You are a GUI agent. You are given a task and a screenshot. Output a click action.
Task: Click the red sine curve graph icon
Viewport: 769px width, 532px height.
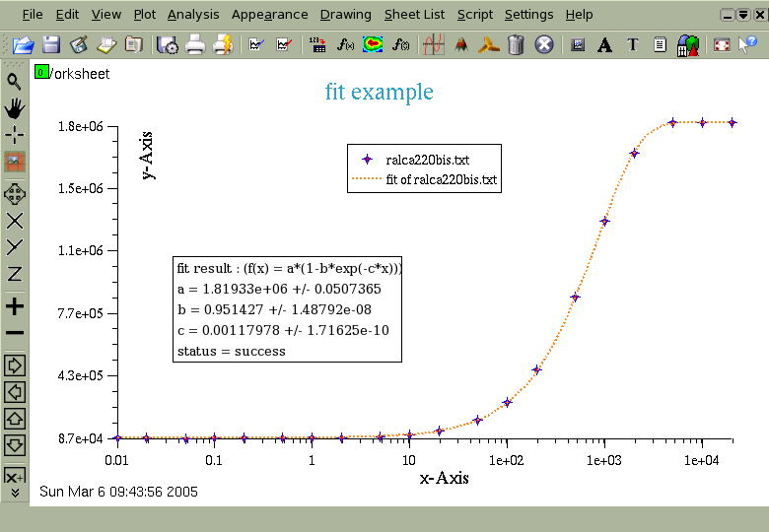pos(434,45)
